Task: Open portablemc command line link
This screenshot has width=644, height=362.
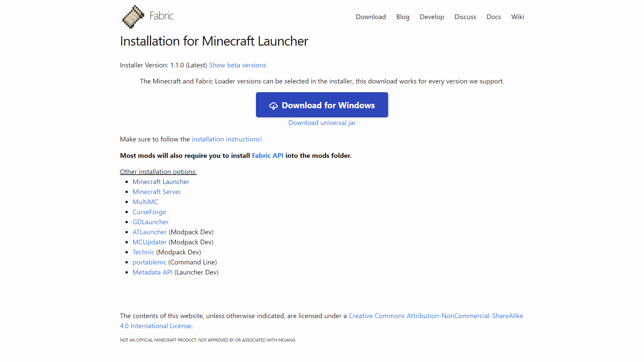Action: pos(149,262)
